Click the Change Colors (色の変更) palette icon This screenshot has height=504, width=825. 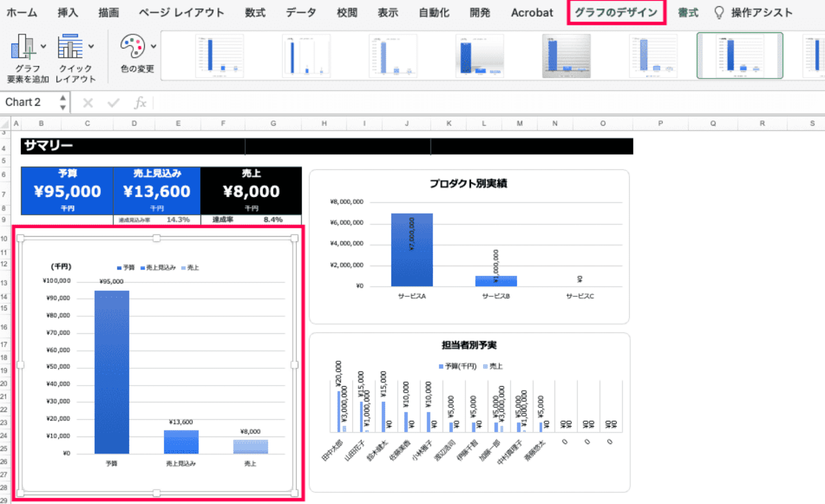pos(133,47)
